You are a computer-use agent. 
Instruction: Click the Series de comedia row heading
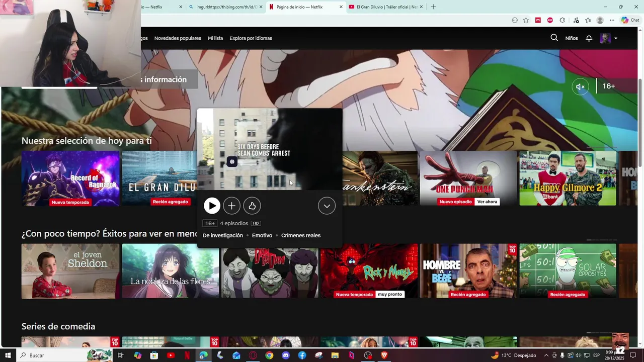point(58,326)
